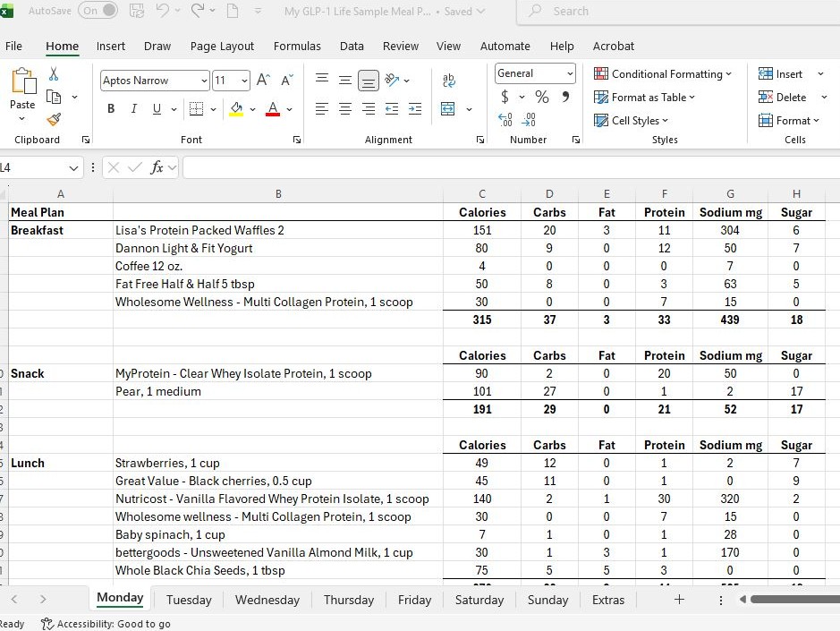Click the Save icon in the Quick Access Toolbar
Viewport: 840px width, 631px height.
(136, 11)
